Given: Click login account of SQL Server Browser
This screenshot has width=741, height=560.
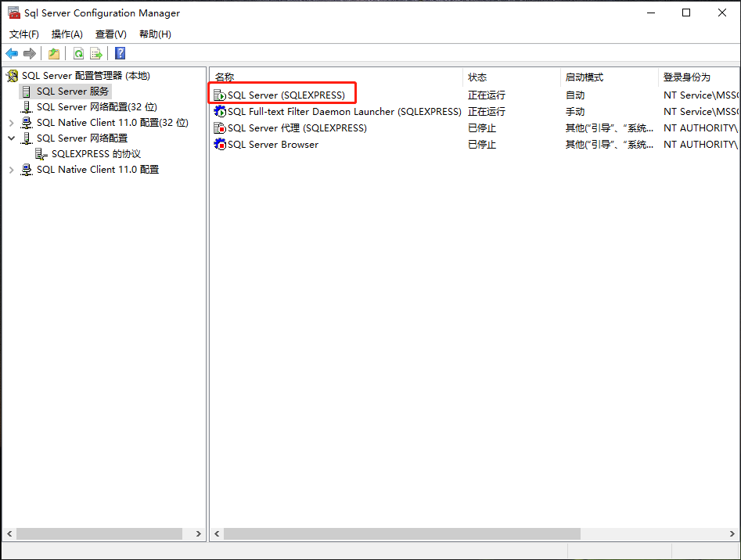Looking at the screenshot, I should pyautogui.click(x=701, y=145).
